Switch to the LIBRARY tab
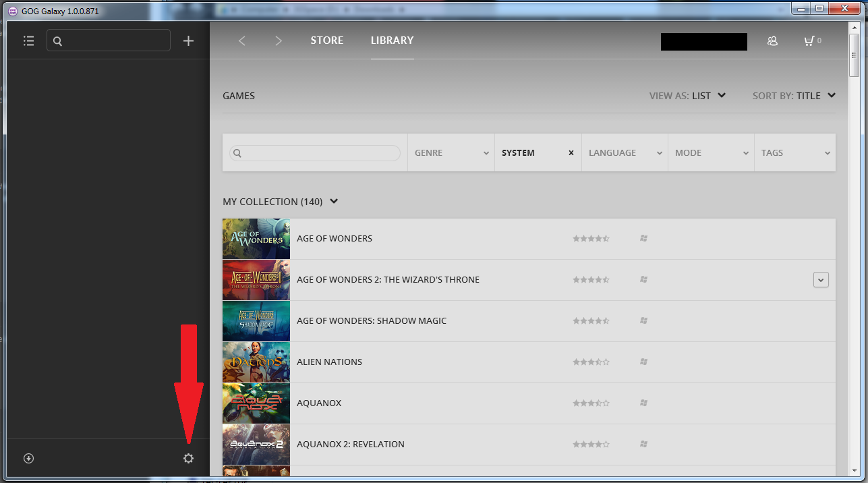This screenshot has height=483, width=868. [392, 40]
